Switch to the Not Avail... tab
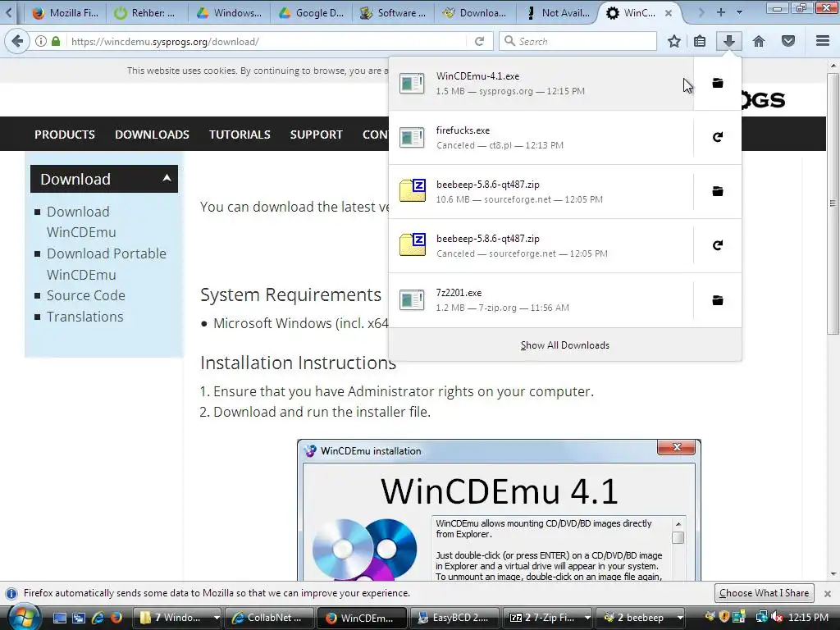 click(x=557, y=13)
